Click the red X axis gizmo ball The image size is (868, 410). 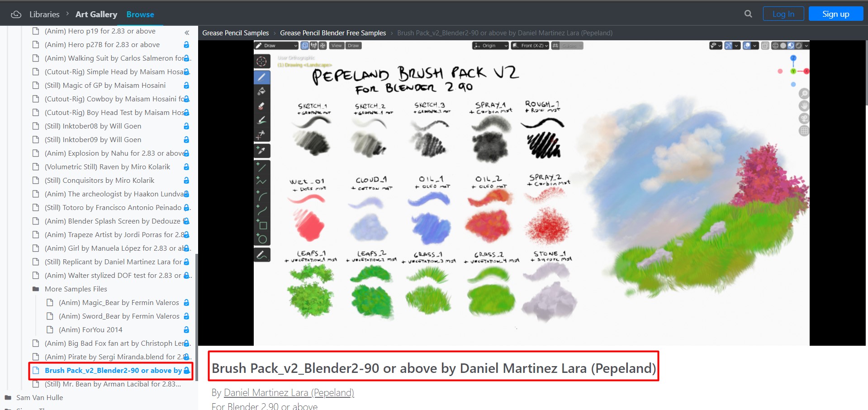tap(806, 71)
